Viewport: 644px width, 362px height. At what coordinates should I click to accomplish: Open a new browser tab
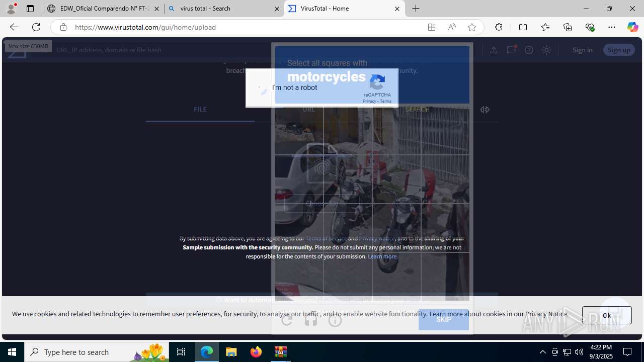tap(416, 9)
